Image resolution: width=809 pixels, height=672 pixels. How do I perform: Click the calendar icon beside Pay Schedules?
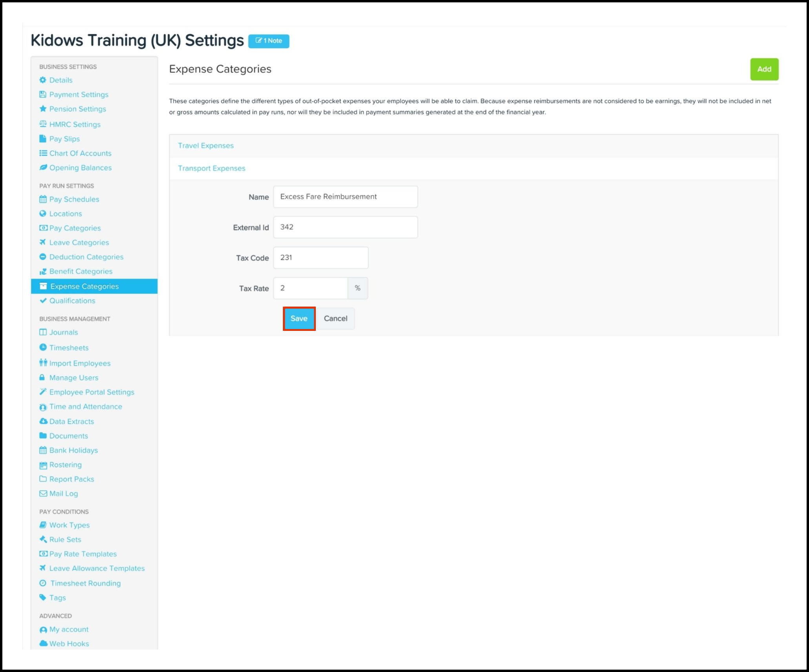(x=43, y=199)
